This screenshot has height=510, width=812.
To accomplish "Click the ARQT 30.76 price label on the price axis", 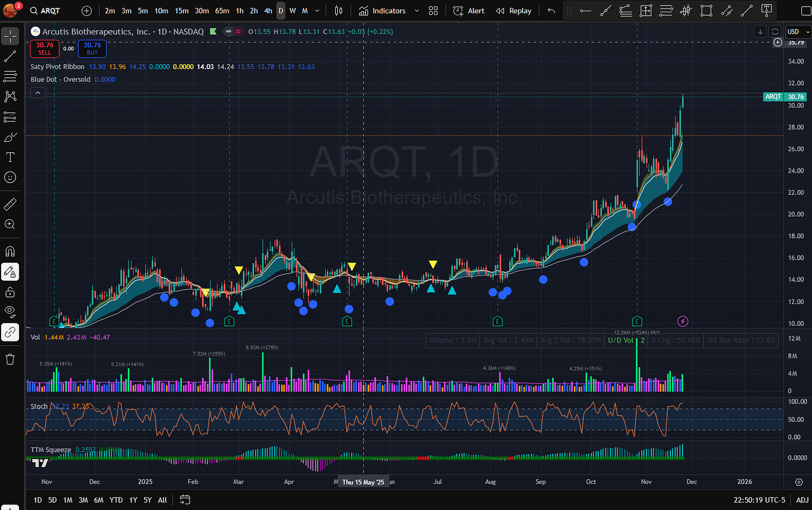I will [785, 97].
